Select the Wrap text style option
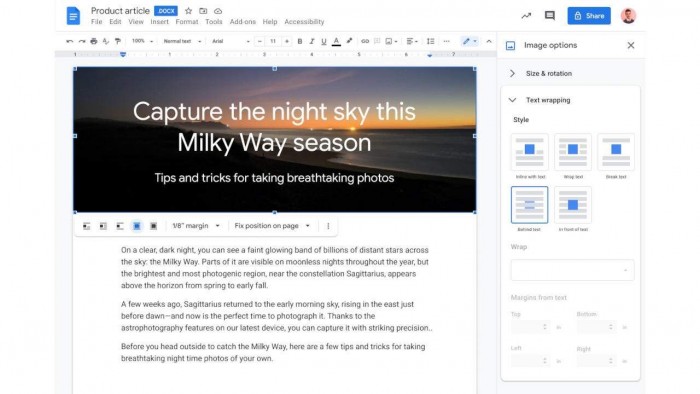The width and height of the screenshot is (700, 394). 573,152
